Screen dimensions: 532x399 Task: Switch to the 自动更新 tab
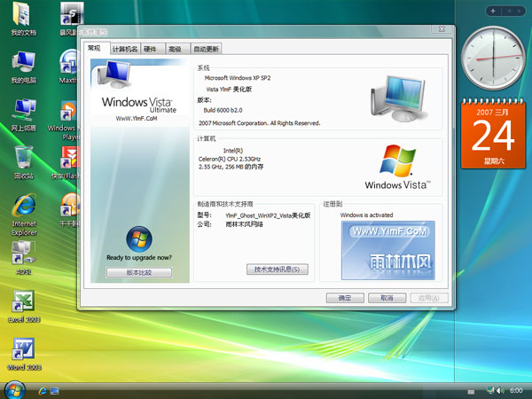[206, 49]
